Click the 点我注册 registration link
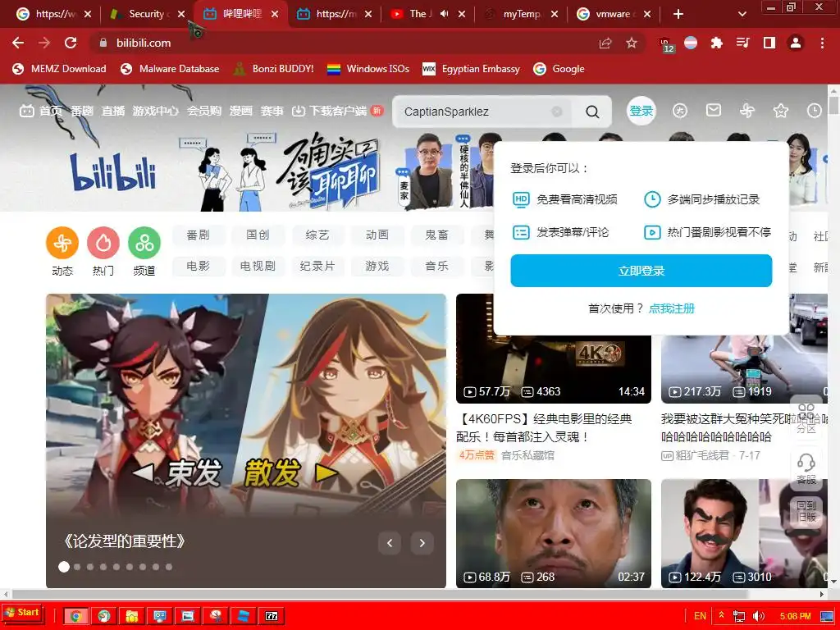This screenshot has width=840, height=630. pyautogui.click(x=671, y=308)
